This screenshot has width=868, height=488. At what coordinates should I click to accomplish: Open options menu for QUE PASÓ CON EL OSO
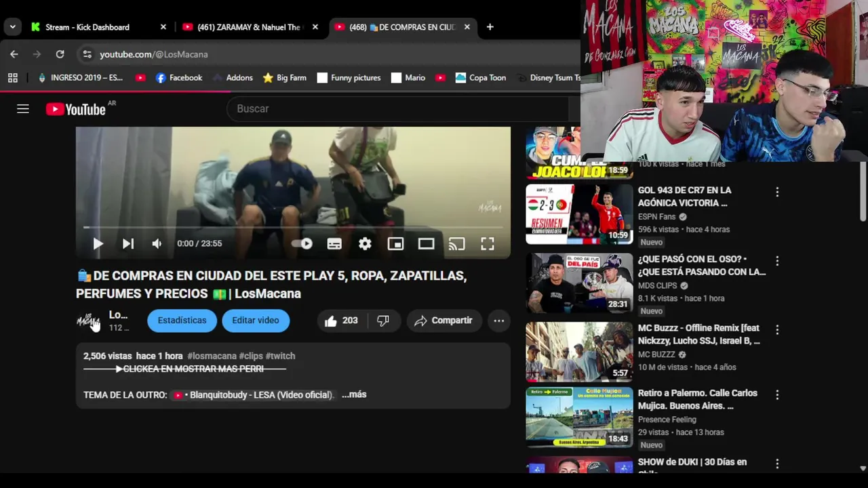(777, 261)
